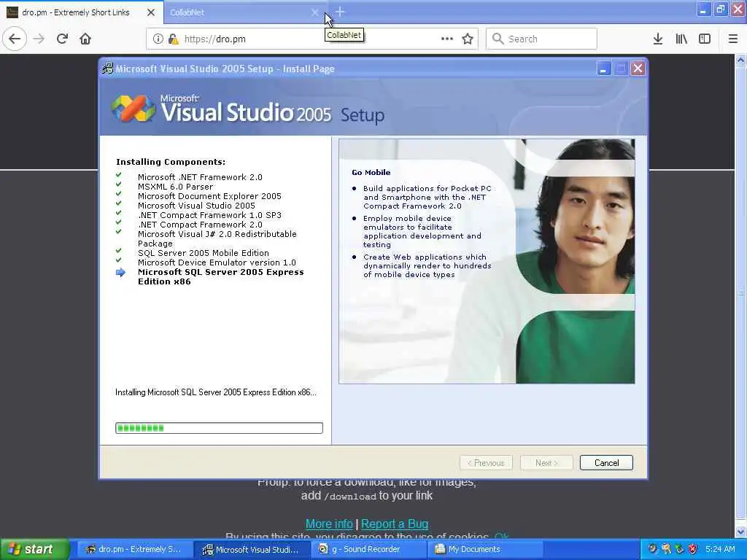Click 'Microsoft Visual J# 2.0 Redistributable Package' text
This screenshot has width=747, height=560.
[x=217, y=238]
